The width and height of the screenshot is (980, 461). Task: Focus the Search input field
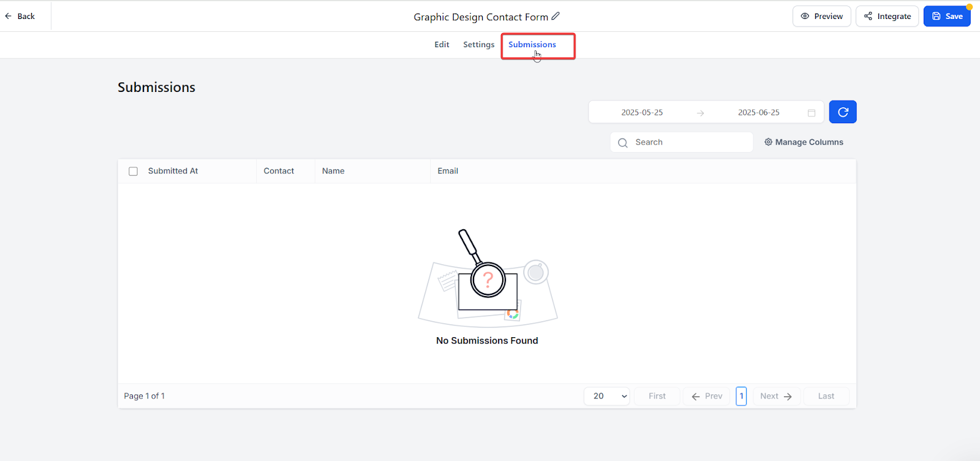pos(689,142)
